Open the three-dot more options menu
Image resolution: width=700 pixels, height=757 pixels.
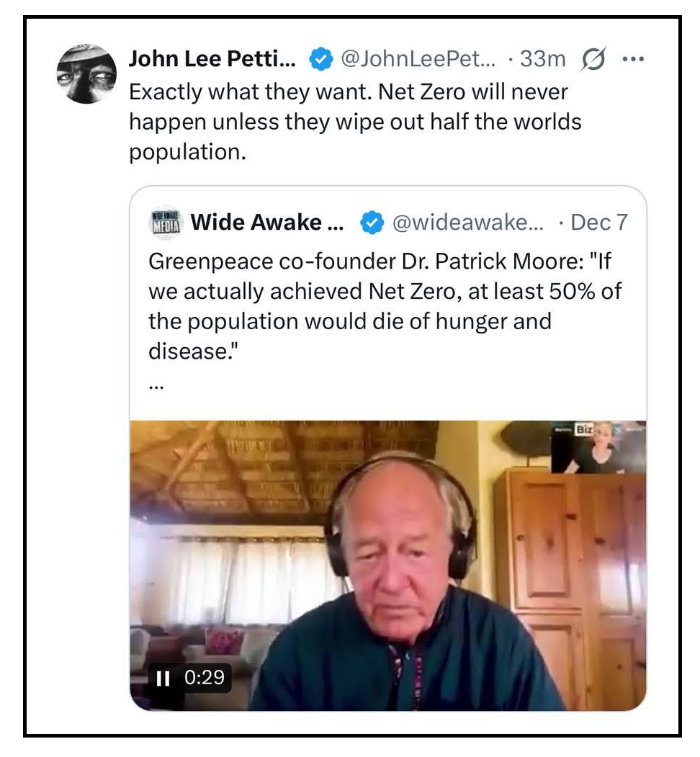(x=632, y=59)
